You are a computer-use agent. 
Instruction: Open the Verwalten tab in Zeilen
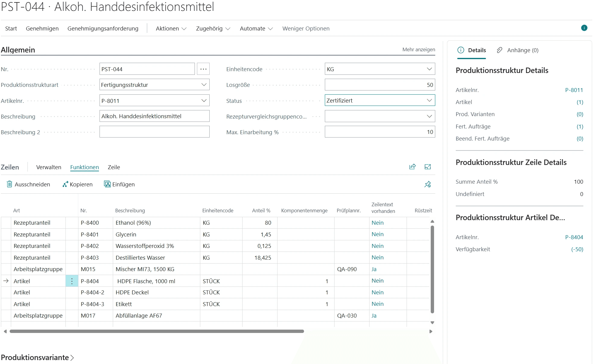click(x=49, y=167)
